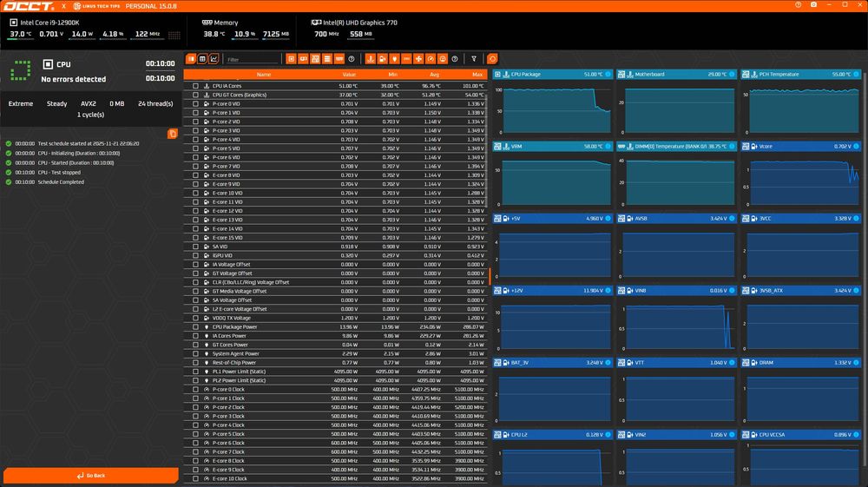Screen dimensions: 868x487
Task: Check the PL1 Power Limit (Static) checkbox
Action: point(195,372)
